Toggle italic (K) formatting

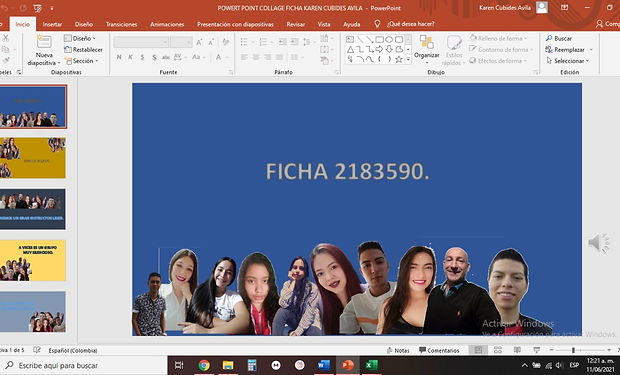tap(130, 57)
